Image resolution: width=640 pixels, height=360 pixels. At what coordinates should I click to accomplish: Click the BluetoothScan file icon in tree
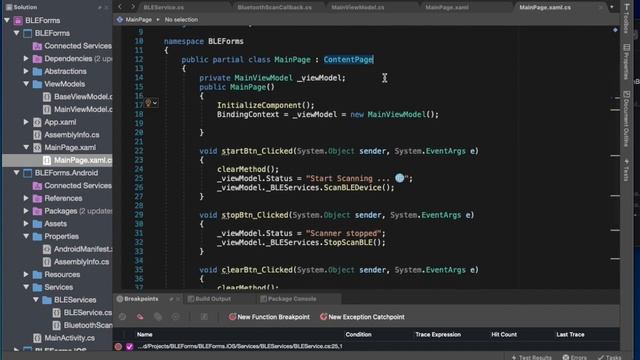[57, 325]
